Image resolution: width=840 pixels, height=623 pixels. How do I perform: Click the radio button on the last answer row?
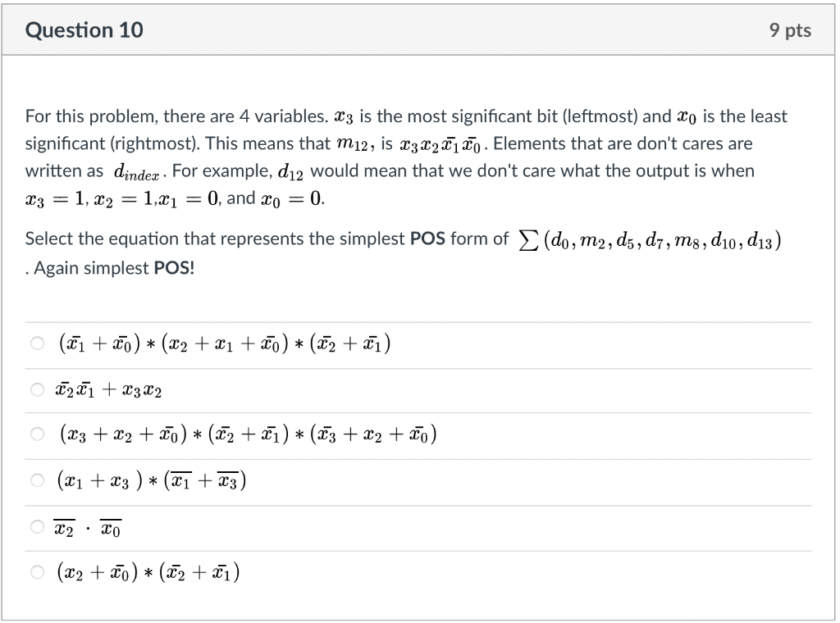37,571
